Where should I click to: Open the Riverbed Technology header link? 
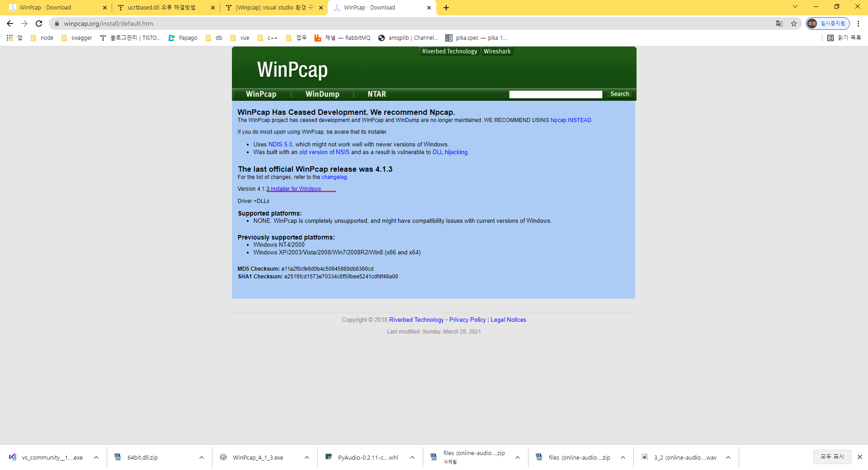pos(449,52)
